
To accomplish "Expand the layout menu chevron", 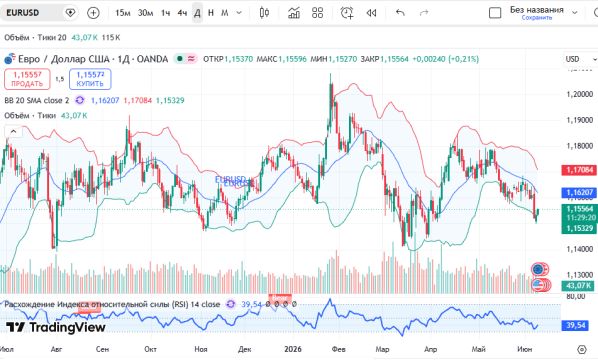I will (x=574, y=13).
